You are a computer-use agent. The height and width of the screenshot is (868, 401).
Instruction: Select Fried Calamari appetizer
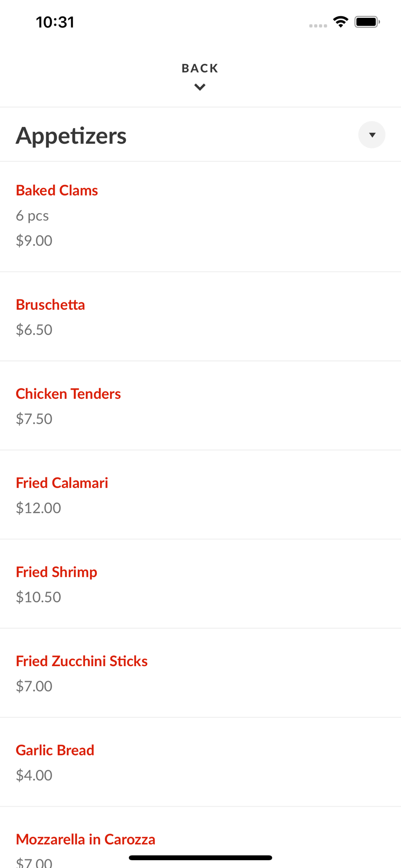pos(62,483)
